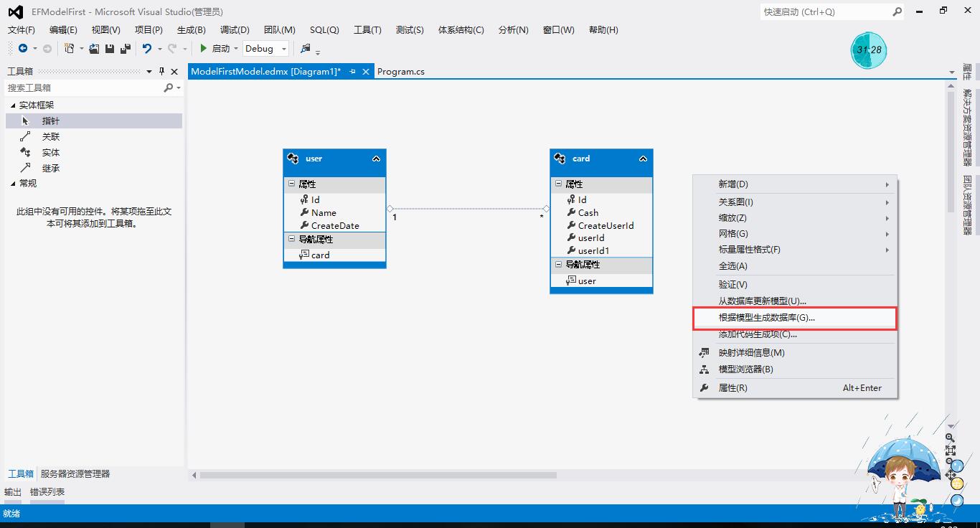Click the New Project toolbar icon
The height and width of the screenshot is (528, 980).
pyautogui.click(x=69, y=48)
